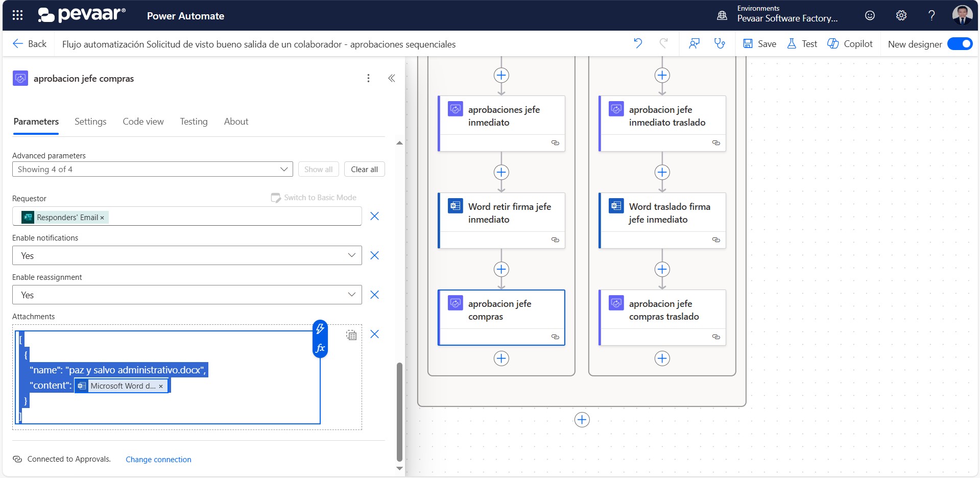
Task: Click the Undo arrow
Action: pos(638,43)
